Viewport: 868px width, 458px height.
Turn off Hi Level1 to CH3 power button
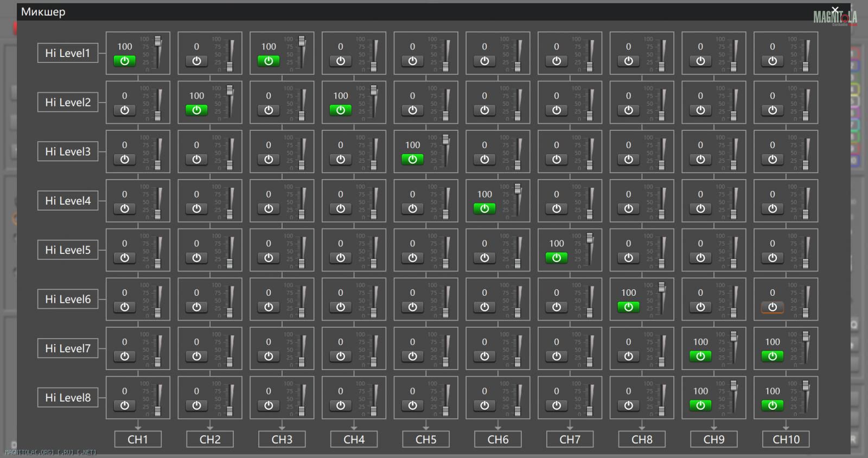click(269, 61)
